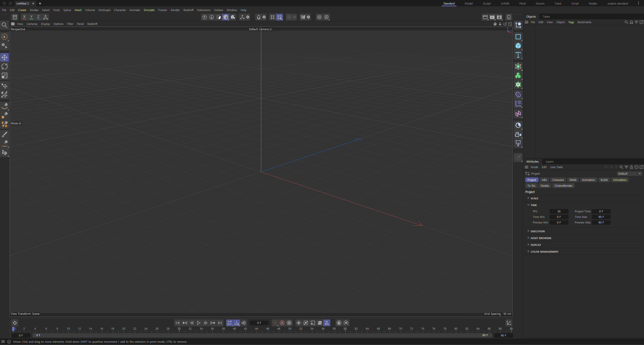Open the viewport hamburger menu
Image resolution: width=644 pixels, height=345 pixels.
(13, 24)
